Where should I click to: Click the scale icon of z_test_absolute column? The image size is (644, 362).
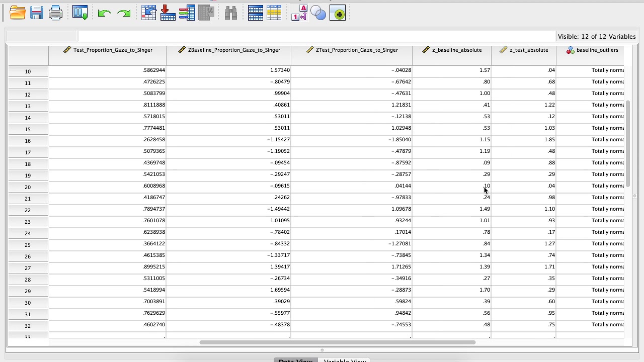pos(504,50)
